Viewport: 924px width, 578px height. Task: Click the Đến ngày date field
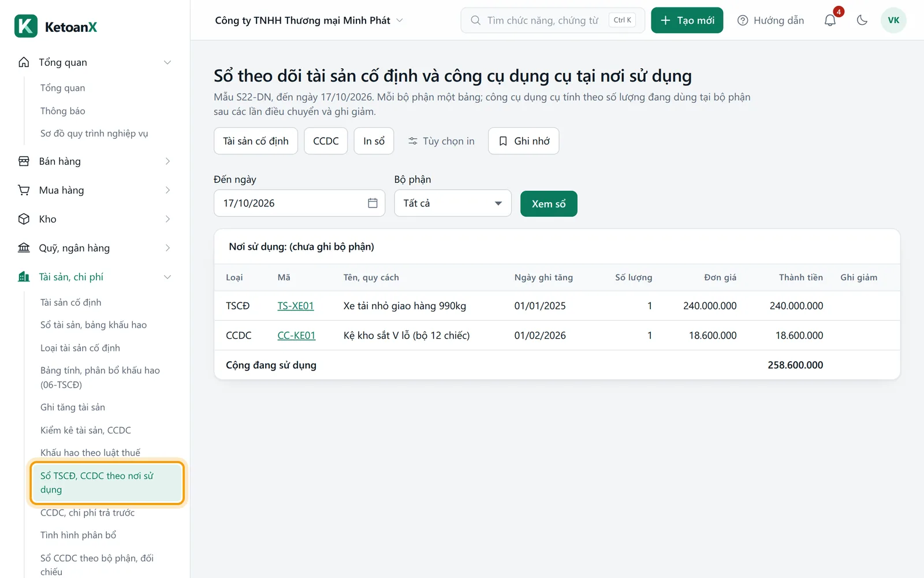coord(299,203)
